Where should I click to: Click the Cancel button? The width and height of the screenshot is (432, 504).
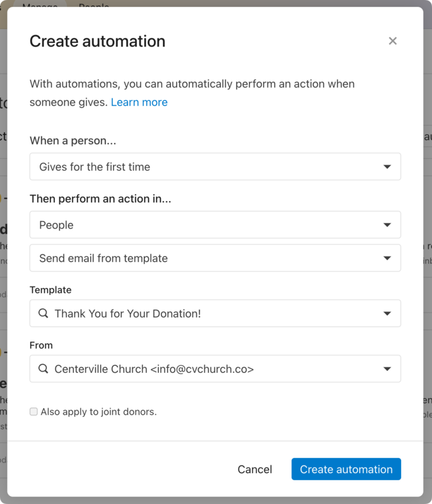click(255, 469)
